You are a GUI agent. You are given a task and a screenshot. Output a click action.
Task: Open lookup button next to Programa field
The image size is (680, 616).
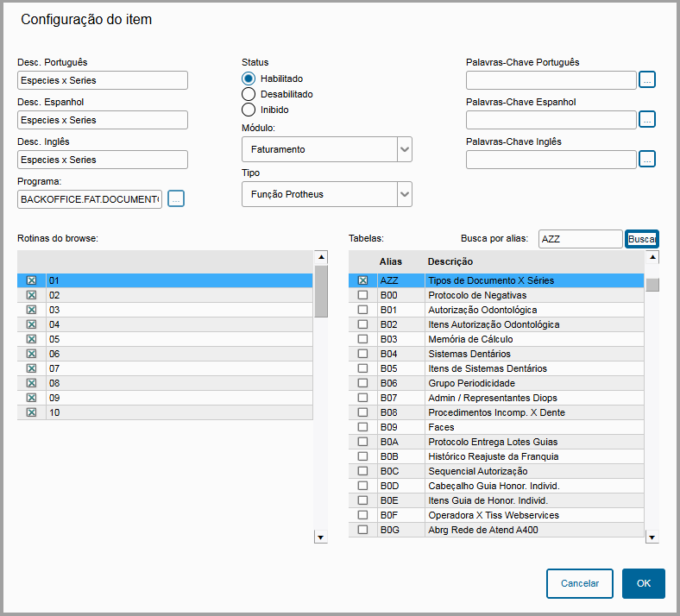tap(176, 199)
